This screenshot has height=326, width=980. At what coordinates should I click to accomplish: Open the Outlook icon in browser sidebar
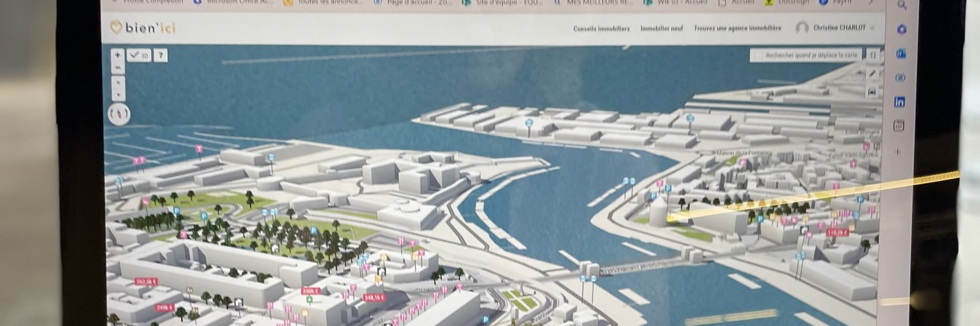(x=902, y=54)
